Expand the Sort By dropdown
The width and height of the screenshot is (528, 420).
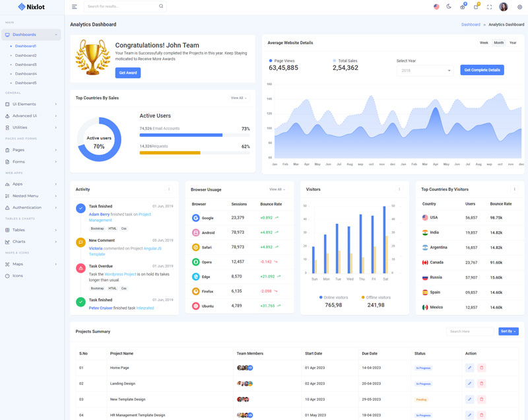(508, 332)
